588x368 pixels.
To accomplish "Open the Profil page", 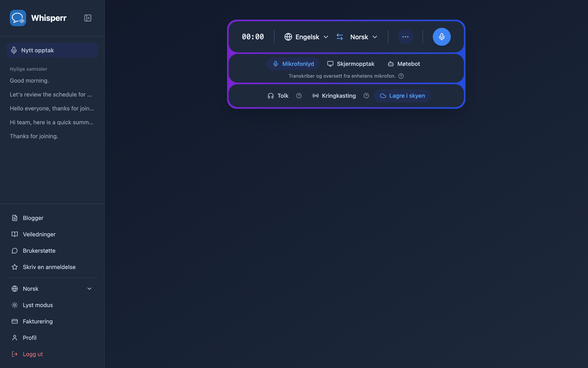I will point(52,338).
